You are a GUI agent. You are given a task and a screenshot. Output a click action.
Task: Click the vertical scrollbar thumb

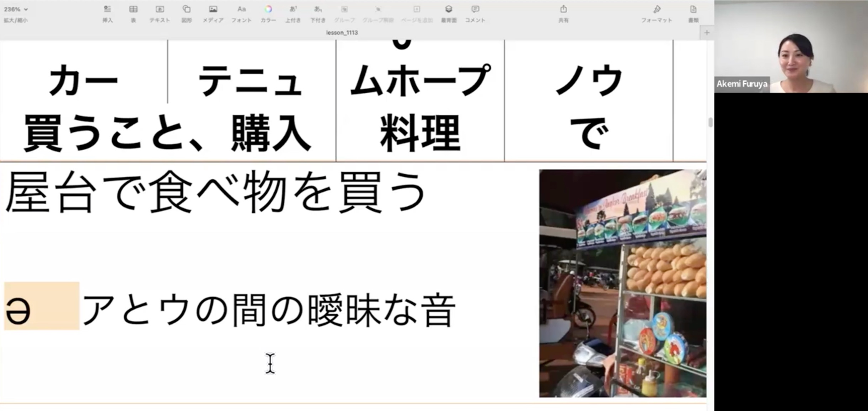click(x=710, y=123)
